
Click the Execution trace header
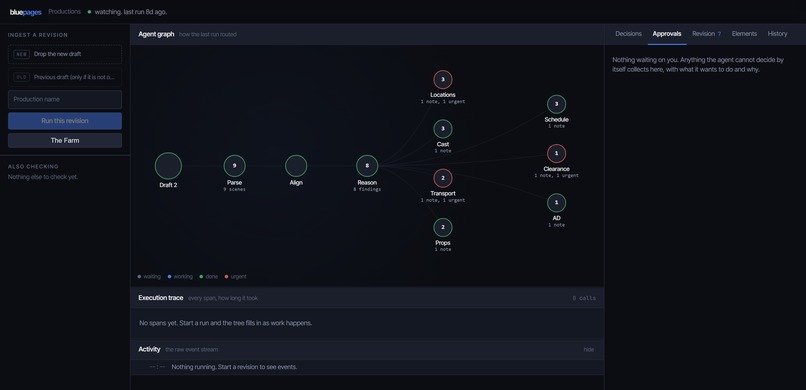tap(160, 298)
